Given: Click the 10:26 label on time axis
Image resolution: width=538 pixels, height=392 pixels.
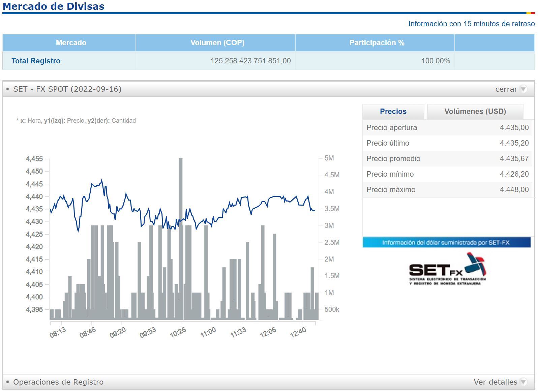Looking at the screenshot, I should coord(178,332).
